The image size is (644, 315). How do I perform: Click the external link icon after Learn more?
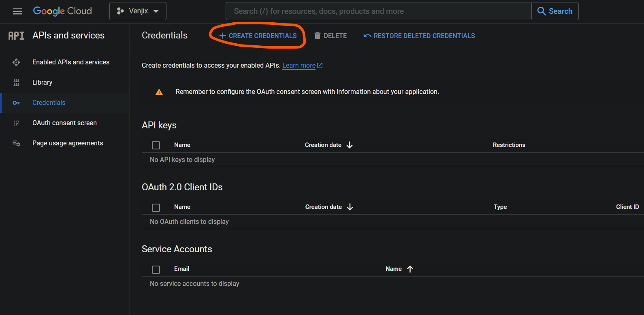click(320, 65)
